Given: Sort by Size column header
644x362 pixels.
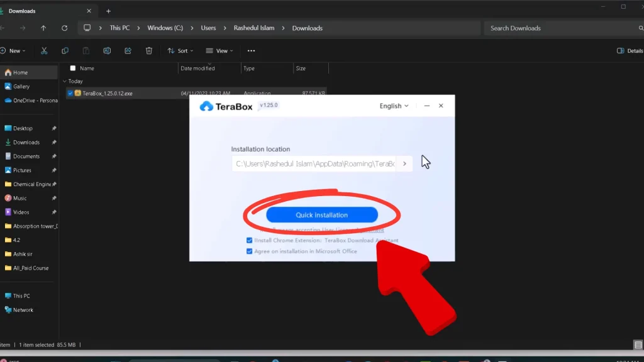Looking at the screenshot, I should (301, 68).
